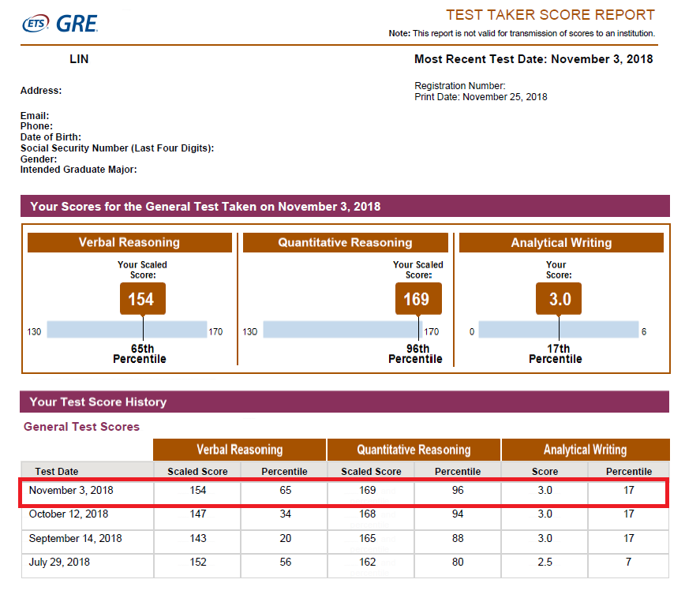
Task: Click verbal percentile 20 in September row
Action: click(x=285, y=538)
